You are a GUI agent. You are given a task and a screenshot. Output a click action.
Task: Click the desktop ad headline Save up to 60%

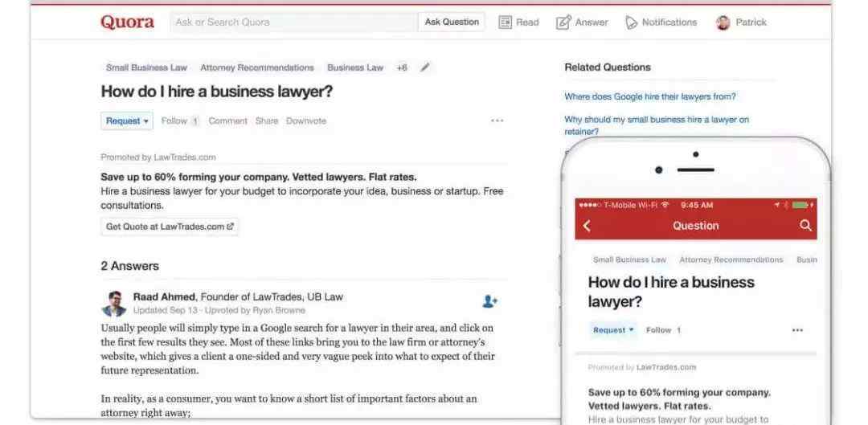[259, 178]
